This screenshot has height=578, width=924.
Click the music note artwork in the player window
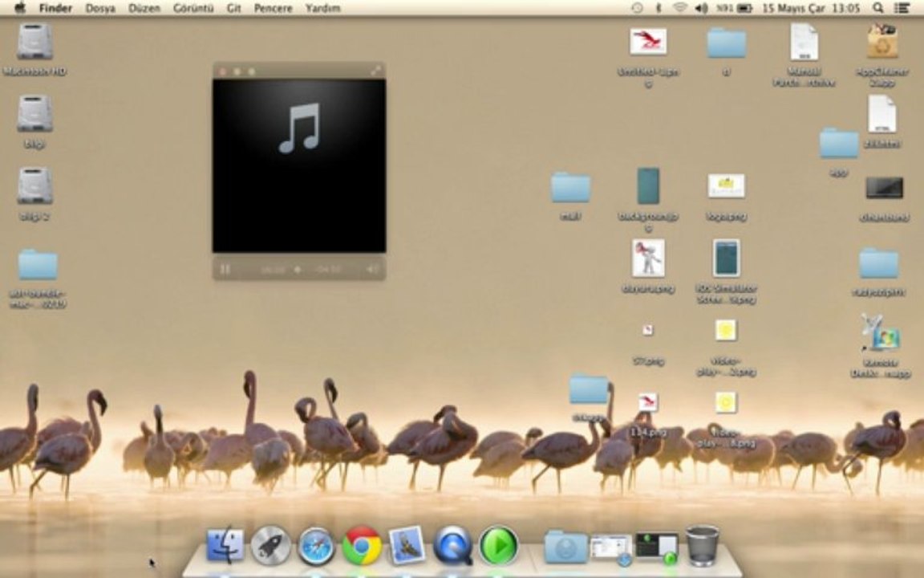[299, 128]
